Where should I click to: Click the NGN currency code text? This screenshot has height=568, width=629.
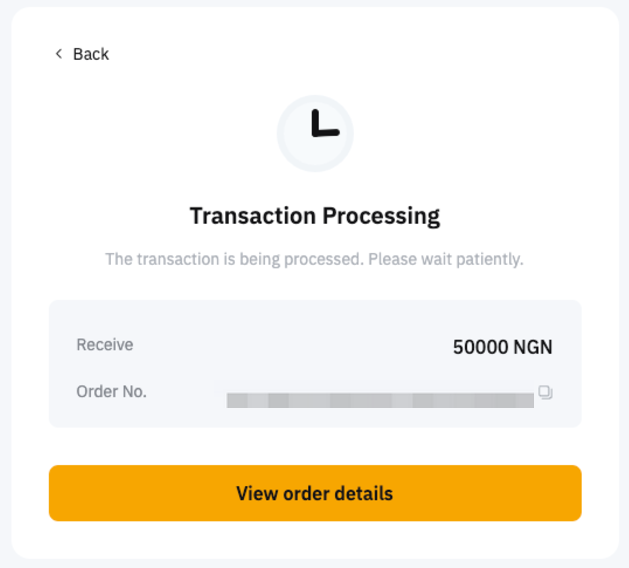pos(533,347)
